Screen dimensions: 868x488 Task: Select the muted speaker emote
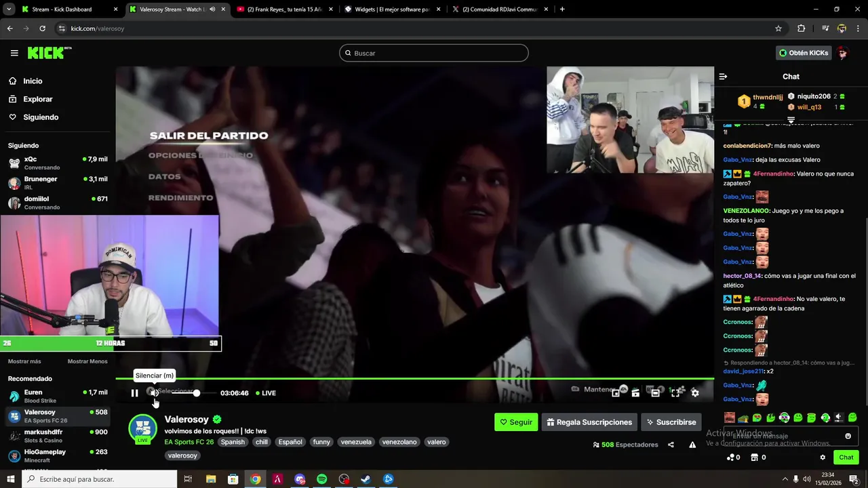839,418
